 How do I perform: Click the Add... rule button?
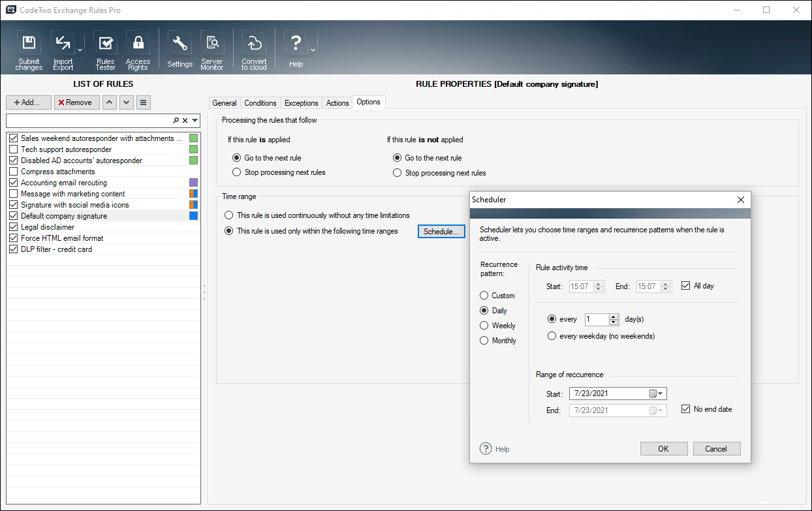point(28,102)
